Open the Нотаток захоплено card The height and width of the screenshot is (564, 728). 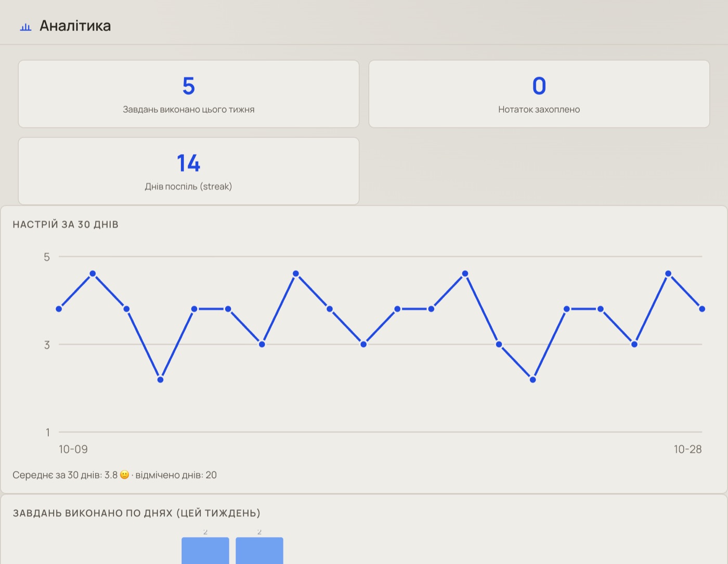pos(539,94)
